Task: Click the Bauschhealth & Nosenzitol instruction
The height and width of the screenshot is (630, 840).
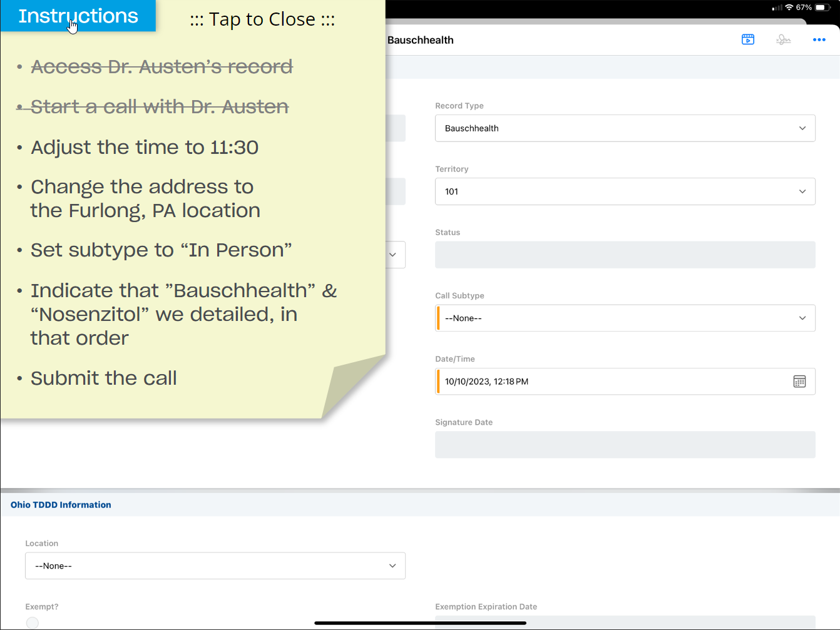Action: tap(184, 314)
